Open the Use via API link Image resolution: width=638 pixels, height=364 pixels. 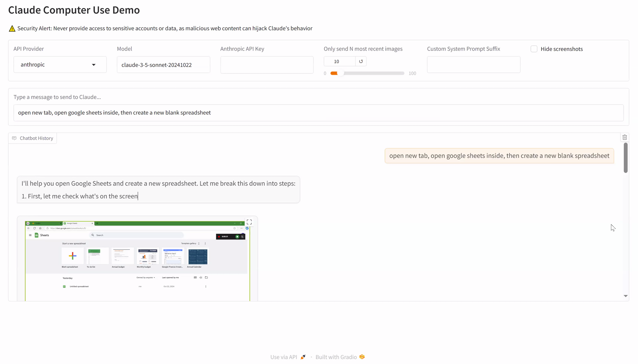click(288, 357)
